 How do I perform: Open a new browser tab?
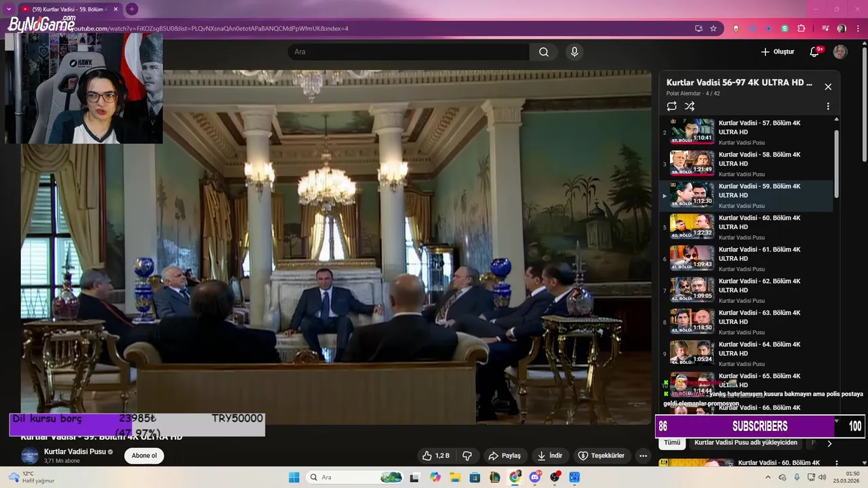[132, 9]
